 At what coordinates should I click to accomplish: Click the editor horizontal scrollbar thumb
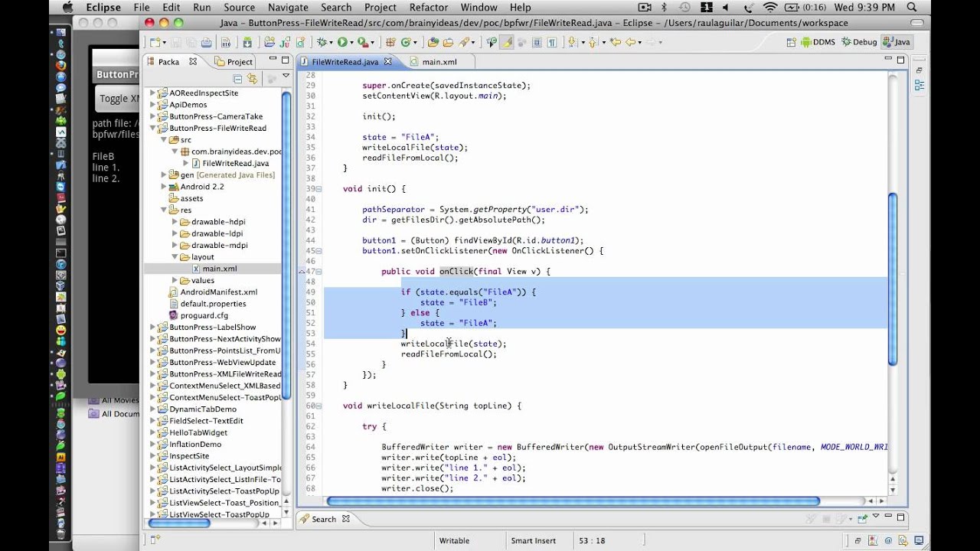(x=573, y=501)
